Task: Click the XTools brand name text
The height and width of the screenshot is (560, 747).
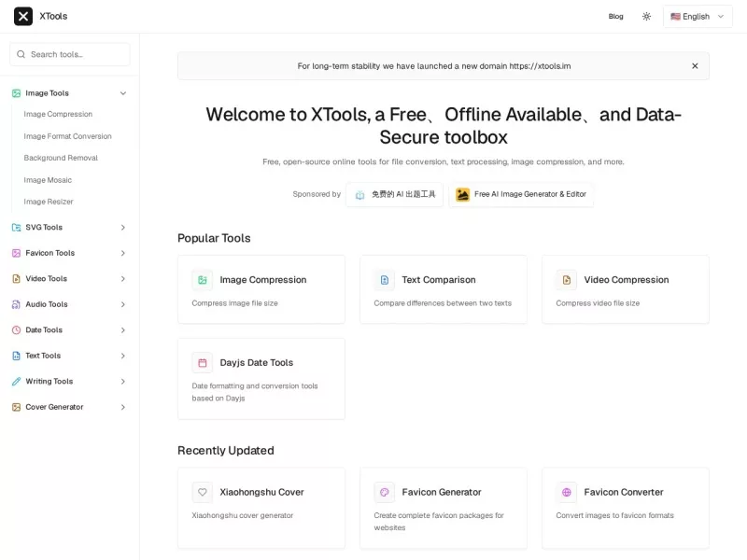Action: (x=53, y=16)
